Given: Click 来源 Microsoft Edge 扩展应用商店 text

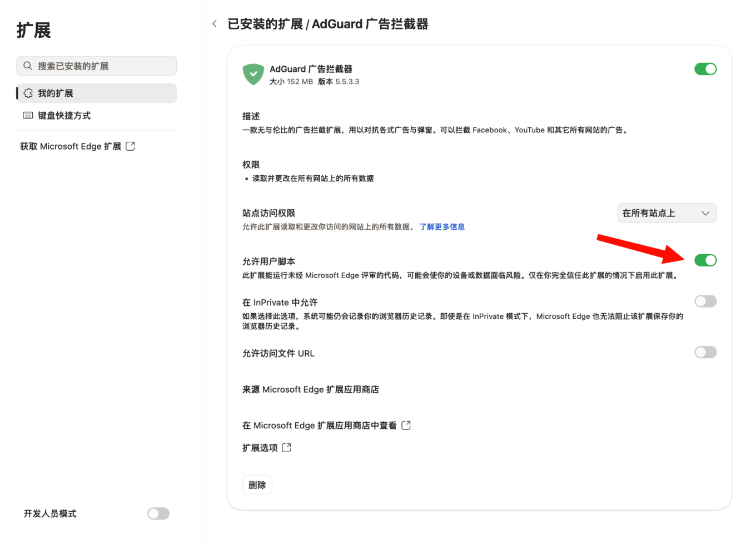Looking at the screenshot, I should point(311,389).
